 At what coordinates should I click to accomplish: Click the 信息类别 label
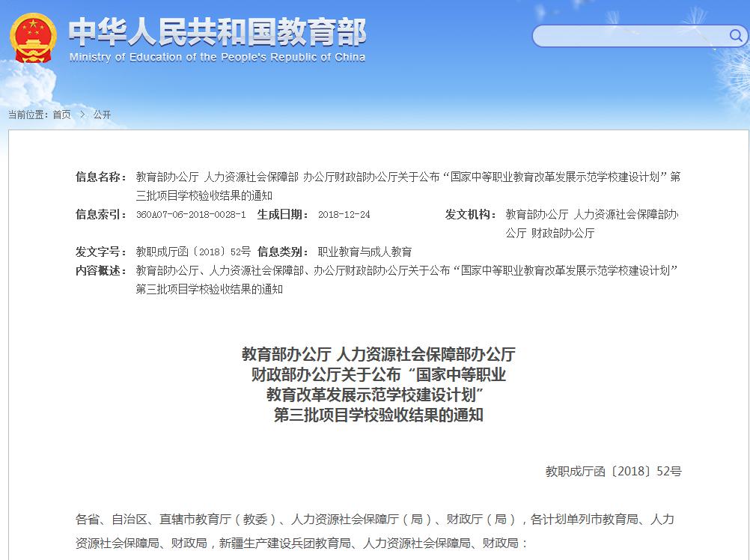pos(283,252)
